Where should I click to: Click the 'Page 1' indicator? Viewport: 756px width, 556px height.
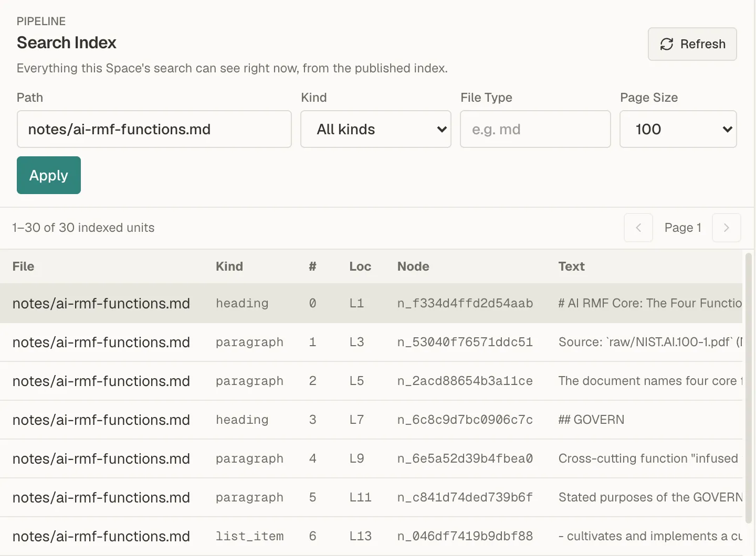click(x=682, y=228)
